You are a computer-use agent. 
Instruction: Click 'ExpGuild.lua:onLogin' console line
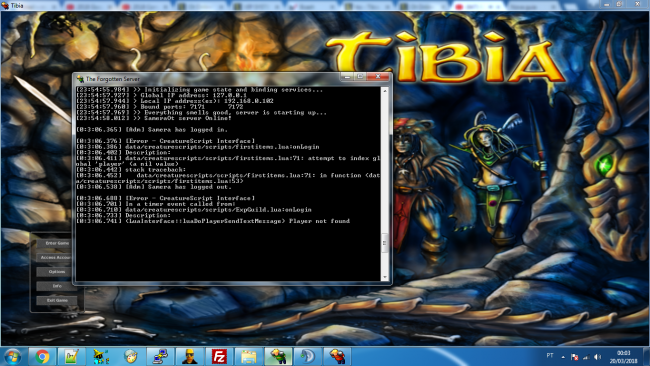[x=194, y=210]
